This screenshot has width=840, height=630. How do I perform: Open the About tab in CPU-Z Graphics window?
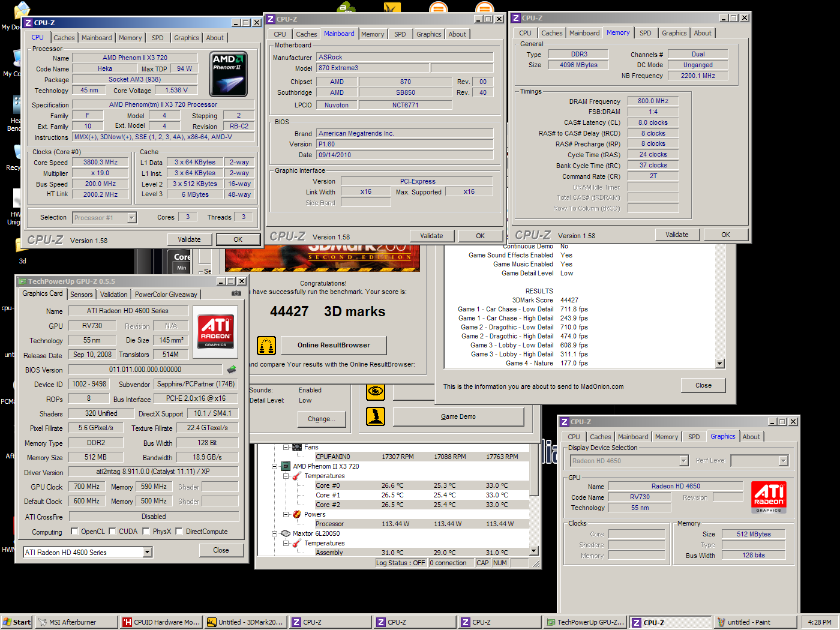tap(751, 437)
